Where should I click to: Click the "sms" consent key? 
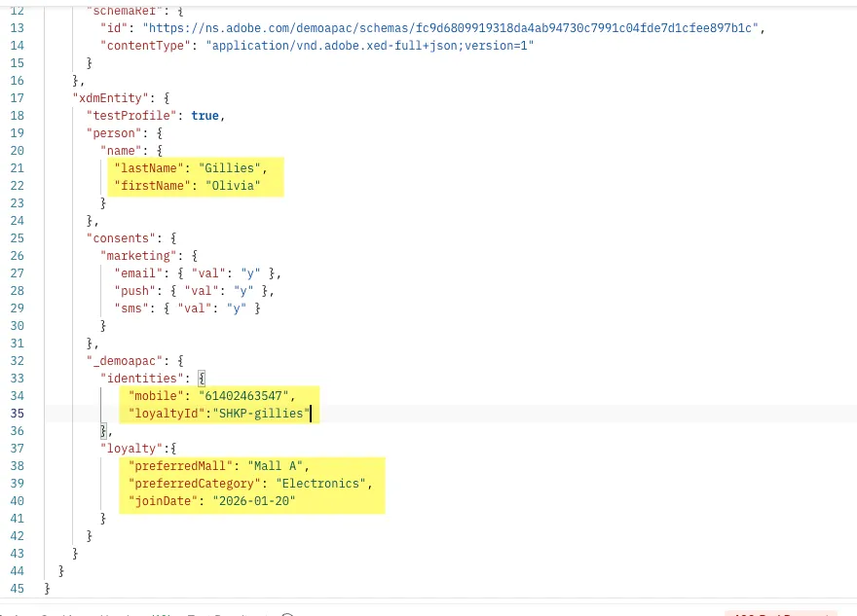131,308
